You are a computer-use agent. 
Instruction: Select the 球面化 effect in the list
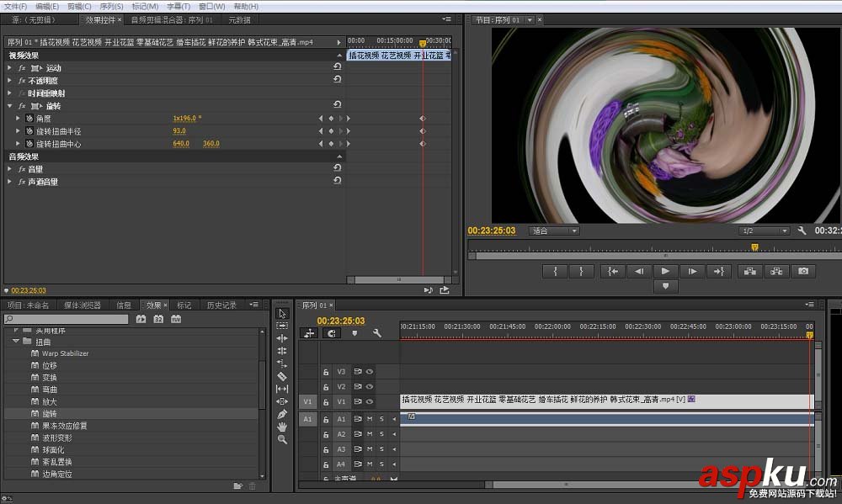[x=53, y=450]
